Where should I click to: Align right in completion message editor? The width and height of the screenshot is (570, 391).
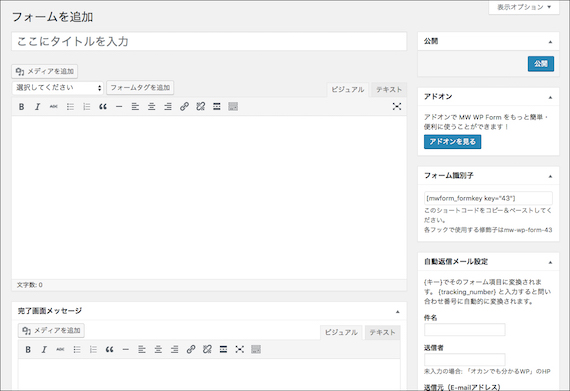click(x=174, y=350)
